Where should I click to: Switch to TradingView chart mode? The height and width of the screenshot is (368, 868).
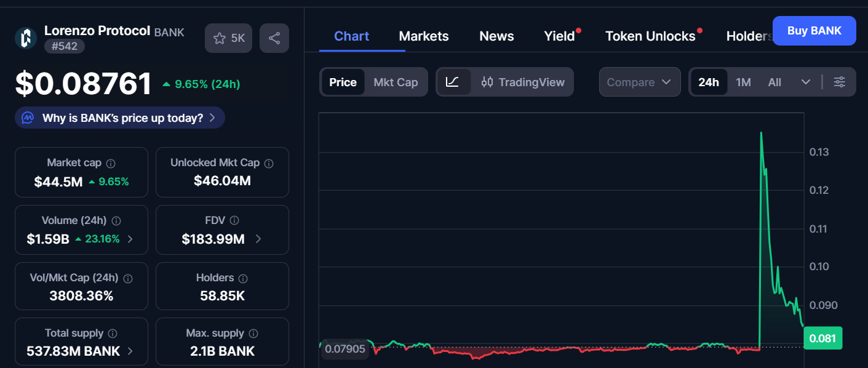pos(523,82)
